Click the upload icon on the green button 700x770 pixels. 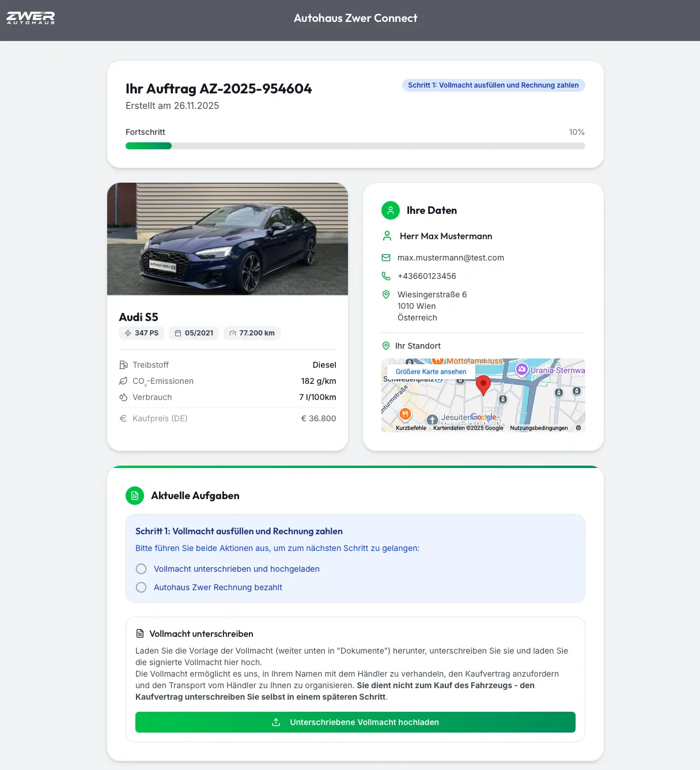(x=275, y=722)
